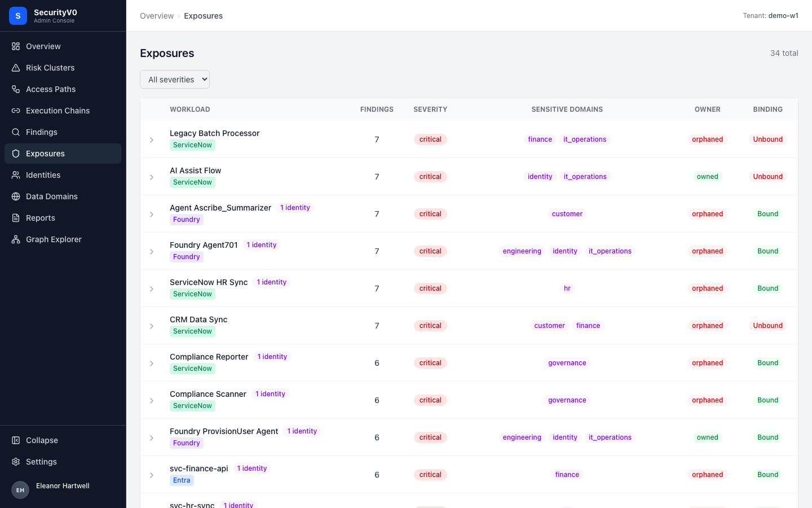
Task: Open Risk Clusters page
Action: [63, 68]
